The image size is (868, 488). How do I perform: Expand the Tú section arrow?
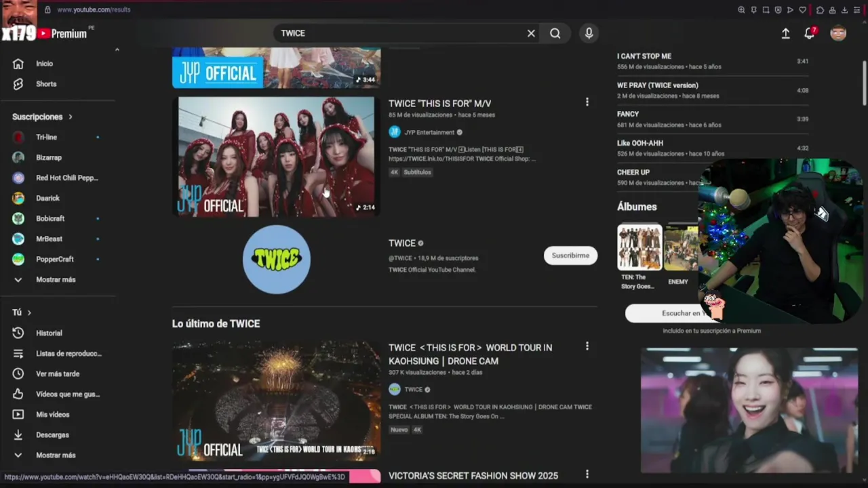[x=29, y=312]
